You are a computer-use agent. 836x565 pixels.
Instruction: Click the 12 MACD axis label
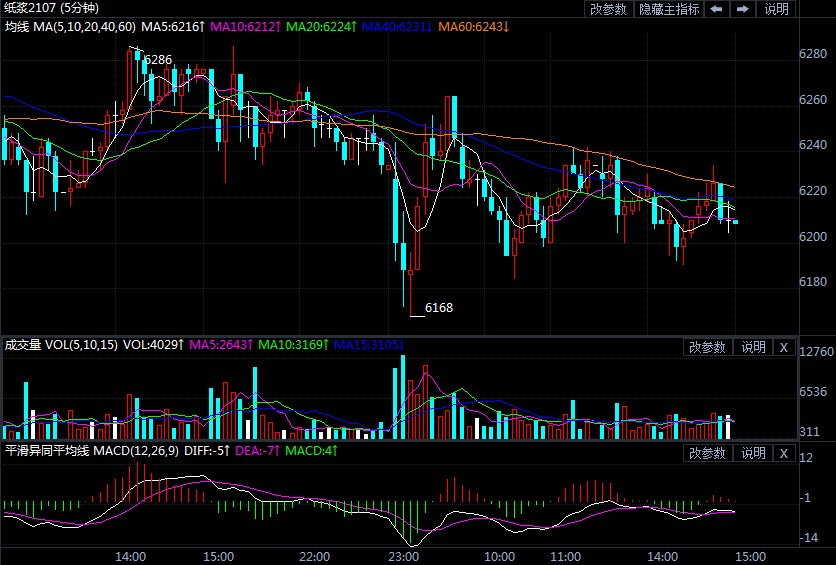point(806,458)
